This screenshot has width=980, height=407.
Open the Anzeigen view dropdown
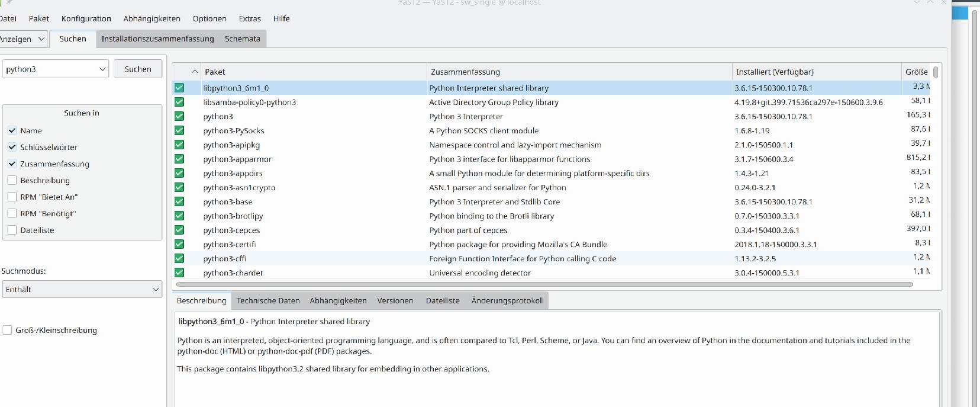[22, 39]
